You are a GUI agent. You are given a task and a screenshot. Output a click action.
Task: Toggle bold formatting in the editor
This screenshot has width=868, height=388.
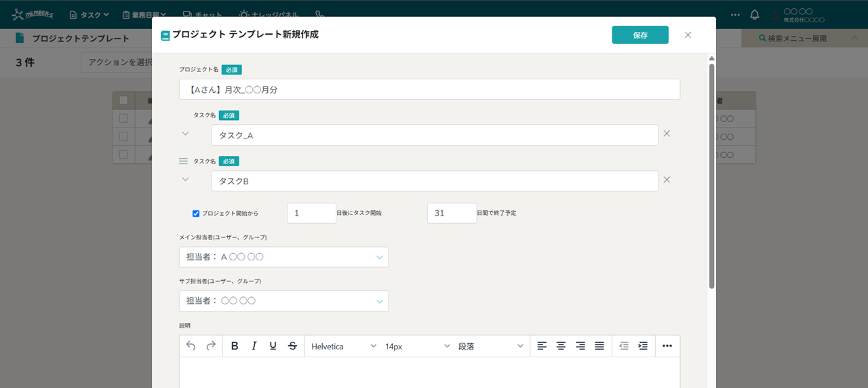[235, 346]
